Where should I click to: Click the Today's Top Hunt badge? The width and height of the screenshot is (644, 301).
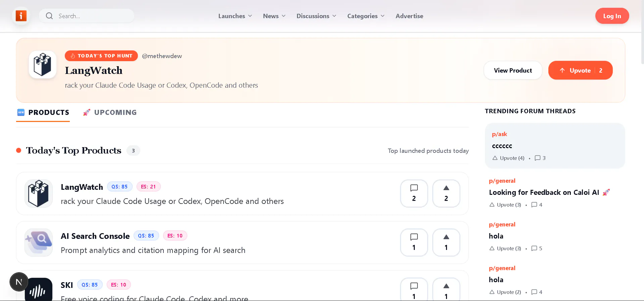[101, 56]
